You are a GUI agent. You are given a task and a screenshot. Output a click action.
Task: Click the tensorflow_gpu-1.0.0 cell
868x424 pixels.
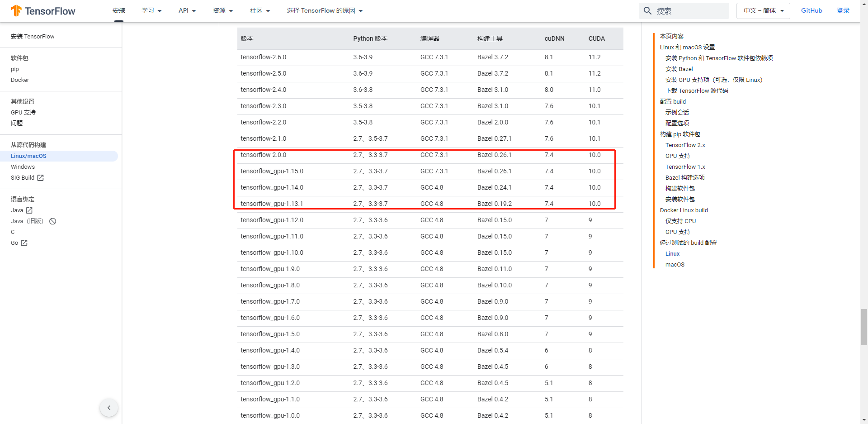270,416
